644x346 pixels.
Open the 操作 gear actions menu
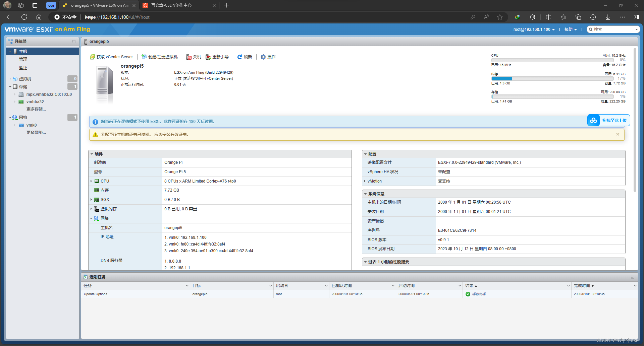point(268,57)
